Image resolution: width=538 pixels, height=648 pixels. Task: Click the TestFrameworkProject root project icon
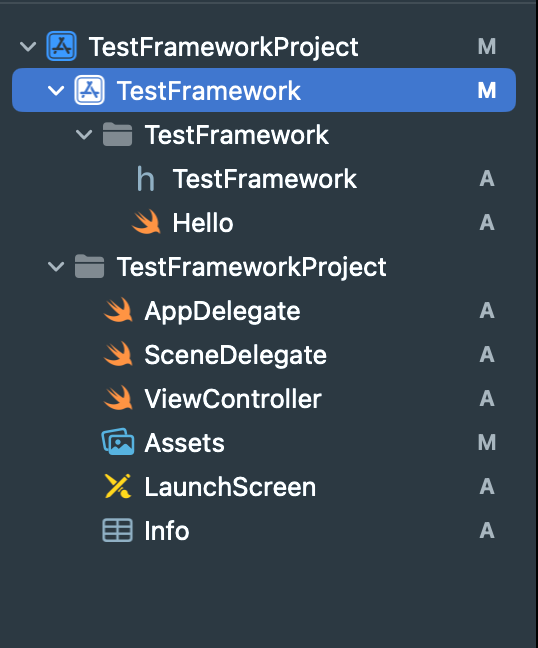pos(61,46)
